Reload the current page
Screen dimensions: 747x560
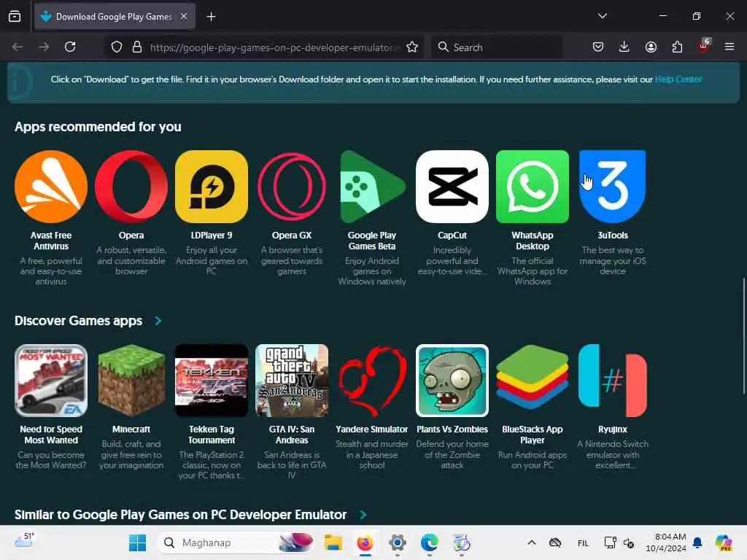70,47
